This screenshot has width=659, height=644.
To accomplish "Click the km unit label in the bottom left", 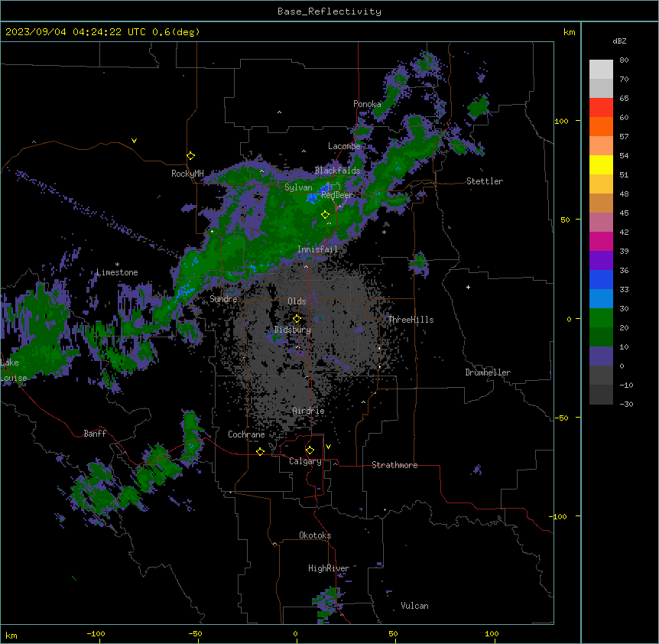I will coord(11,635).
